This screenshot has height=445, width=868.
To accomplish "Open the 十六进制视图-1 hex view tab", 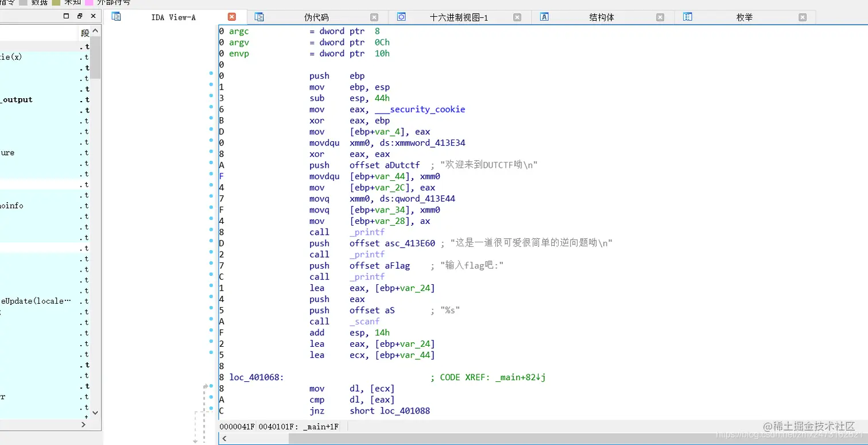I will (459, 17).
